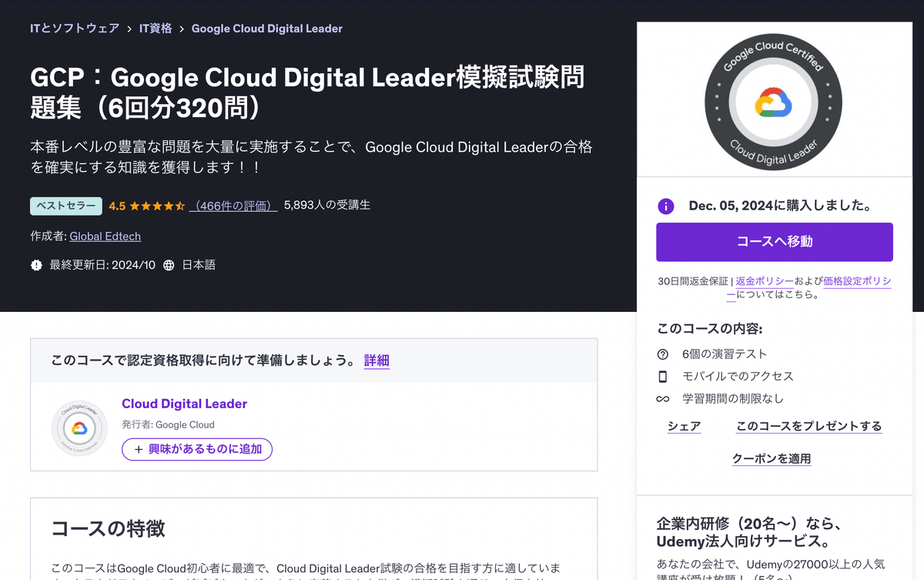The width and height of the screenshot is (924, 580).
Task: Click the モバイルでのアクセス text
Action: click(738, 377)
